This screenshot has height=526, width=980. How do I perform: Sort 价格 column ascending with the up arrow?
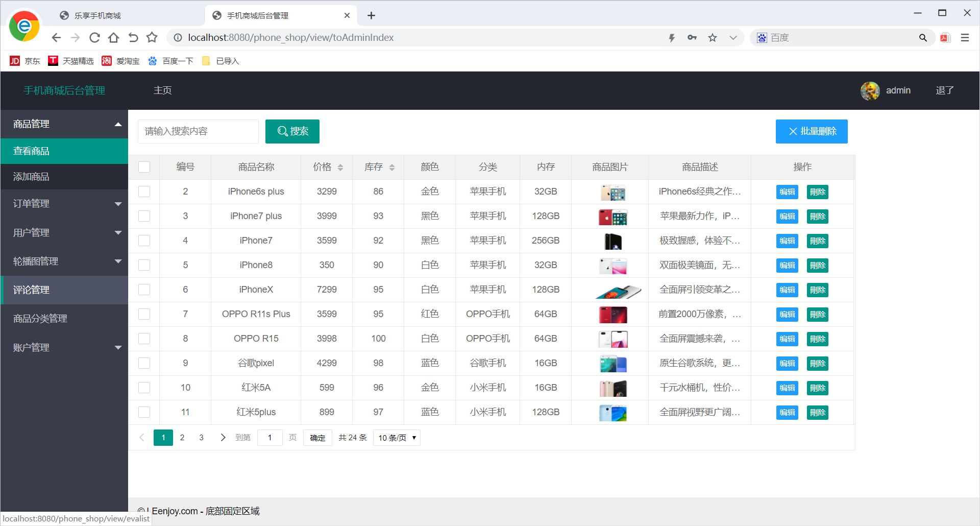point(340,164)
